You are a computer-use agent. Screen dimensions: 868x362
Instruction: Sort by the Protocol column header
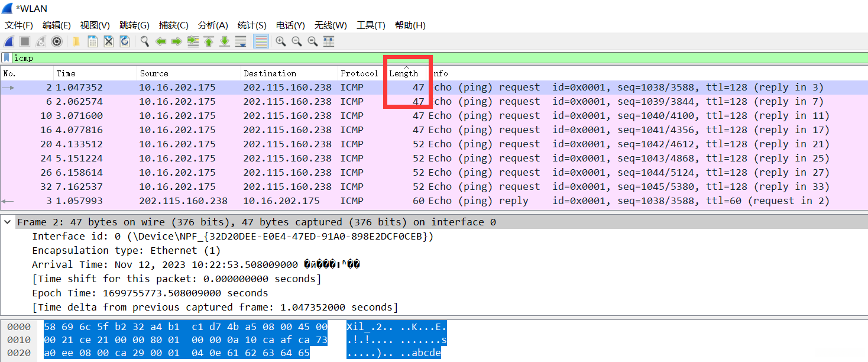359,73
